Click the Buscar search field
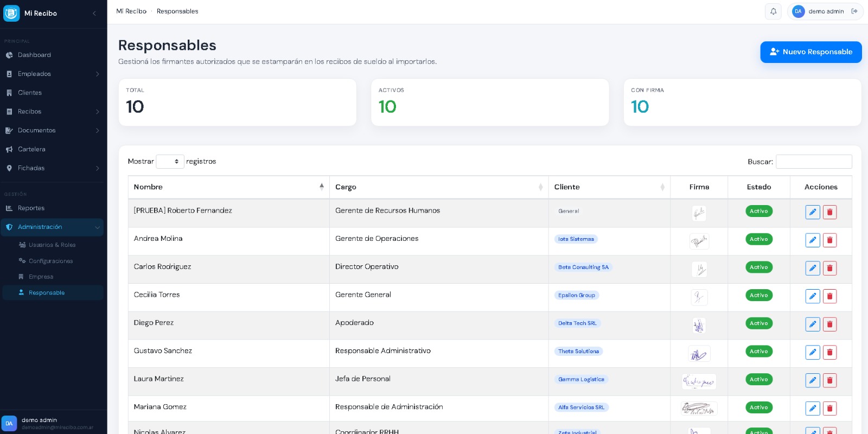This screenshot has width=868, height=434. tap(813, 162)
